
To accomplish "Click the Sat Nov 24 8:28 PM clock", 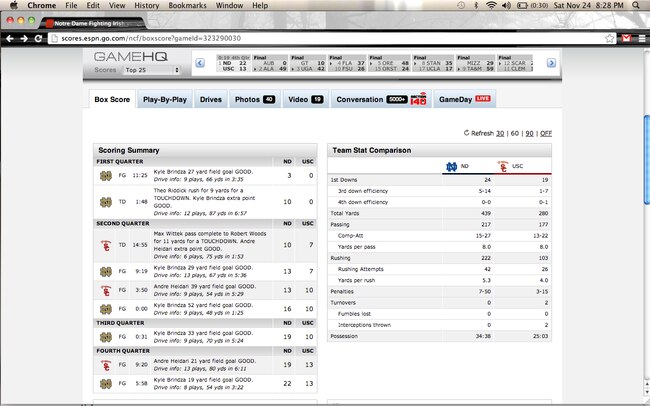I will 589,5.
